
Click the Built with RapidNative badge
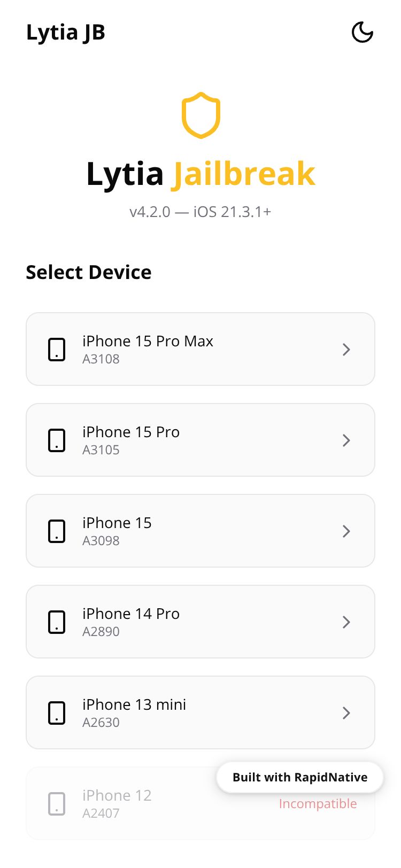[x=300, y=777]
